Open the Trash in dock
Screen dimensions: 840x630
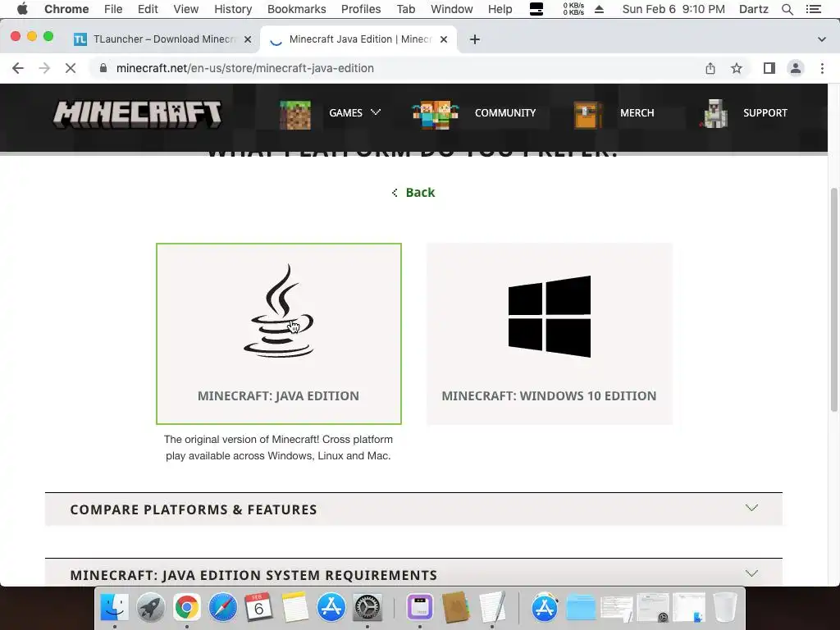tap(725, 608)
